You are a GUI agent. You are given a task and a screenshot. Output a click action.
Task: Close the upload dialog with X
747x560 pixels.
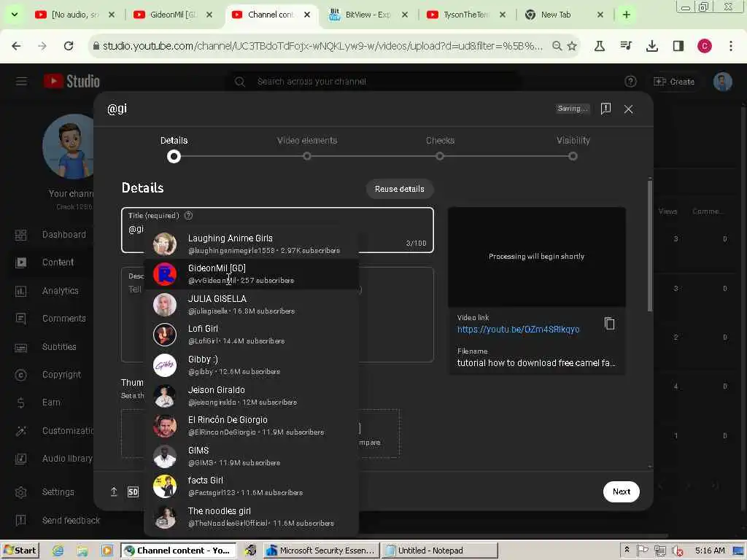point(628,109)
